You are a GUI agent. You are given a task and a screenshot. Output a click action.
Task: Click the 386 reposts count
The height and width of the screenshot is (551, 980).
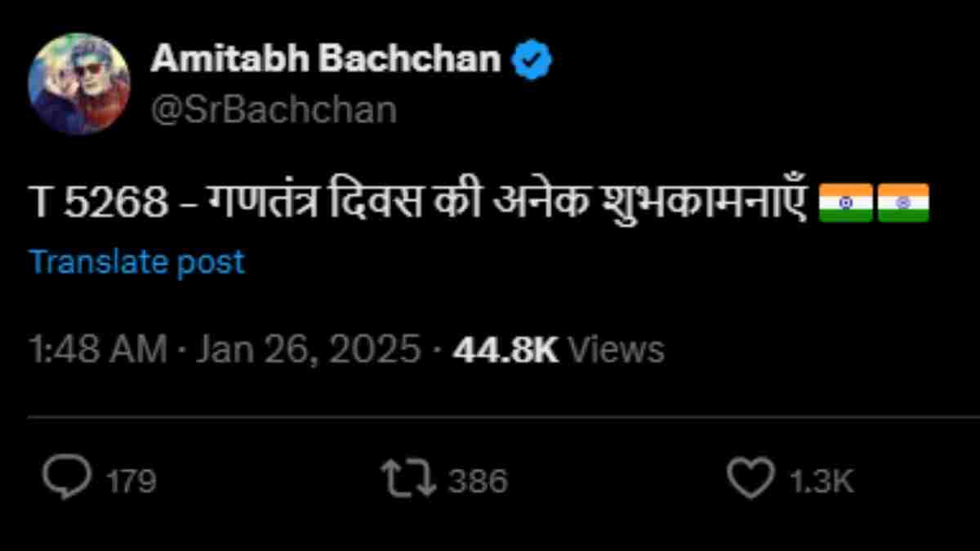[479, 481]
